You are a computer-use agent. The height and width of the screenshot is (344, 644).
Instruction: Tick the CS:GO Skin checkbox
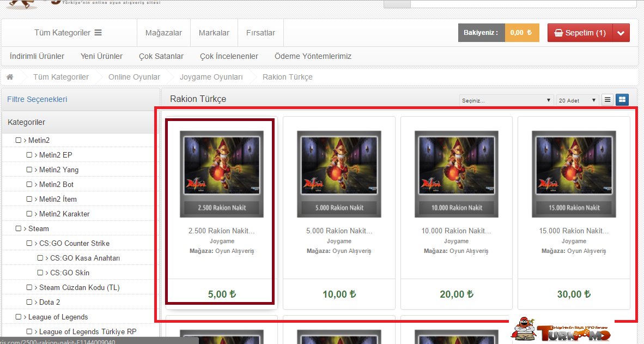(x=40, y=273)
